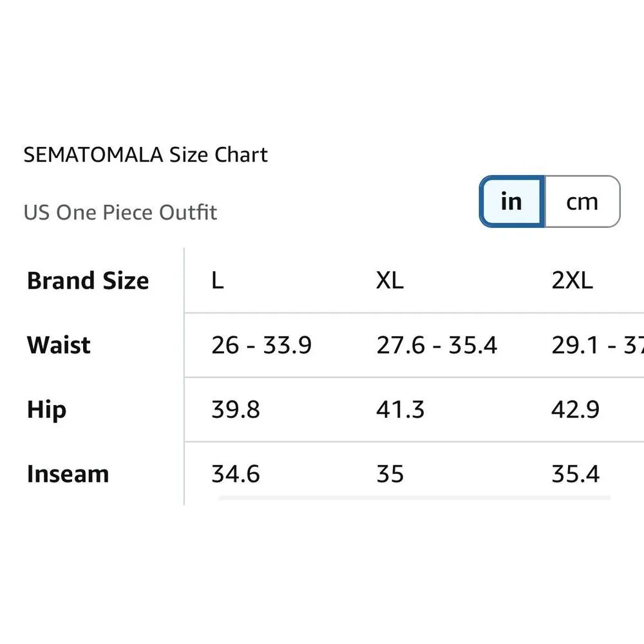Click the L waist value 26 - 33.9
The width and height of the screenshot is (644, 644).
(x=261, y=345)
